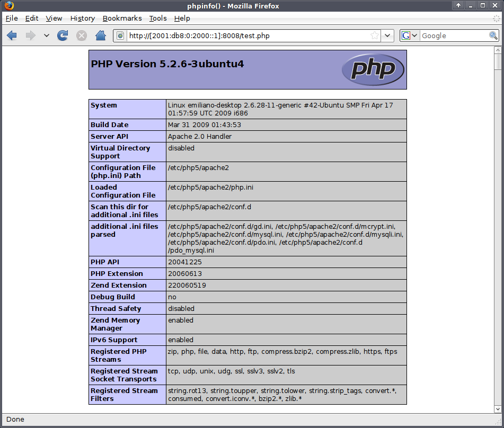Close the Firefox window
The image size is (504, 428).
tap(495, 5)
